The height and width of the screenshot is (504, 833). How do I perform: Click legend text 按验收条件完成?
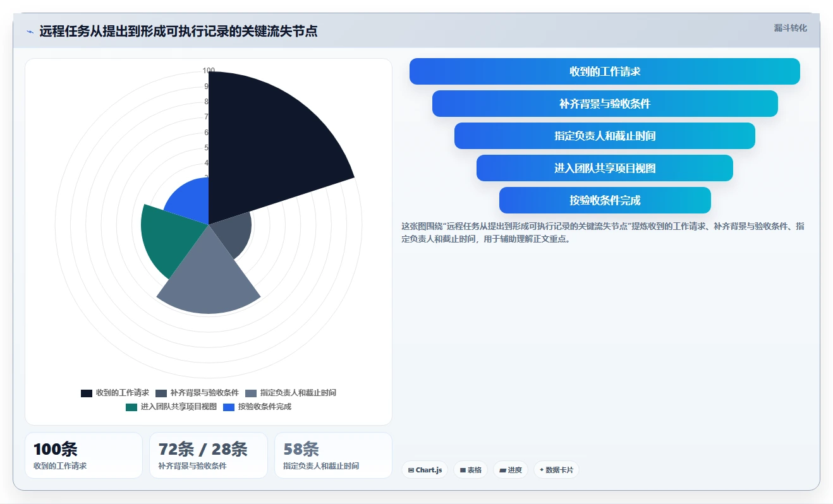click(x=265, y=407)
